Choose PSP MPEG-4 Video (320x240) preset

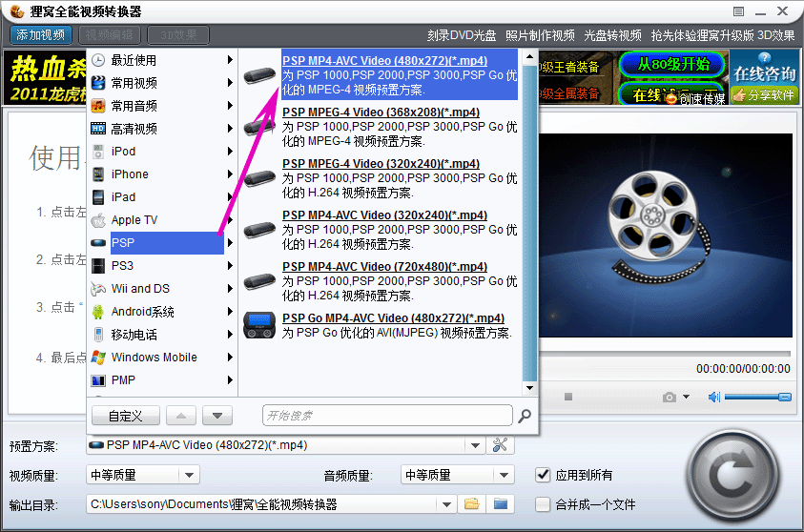click(x=381, y=163)
